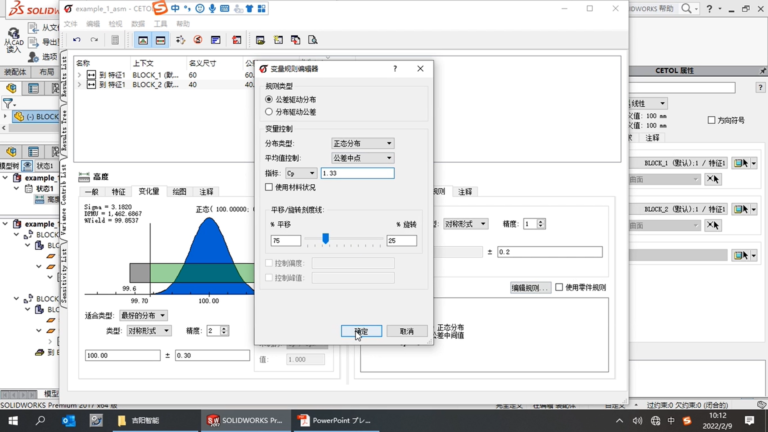This screenshot has height=432, width=768.
Task: Open SOLIDWORKS from the taskbar
Action: [x=247, y=421]
